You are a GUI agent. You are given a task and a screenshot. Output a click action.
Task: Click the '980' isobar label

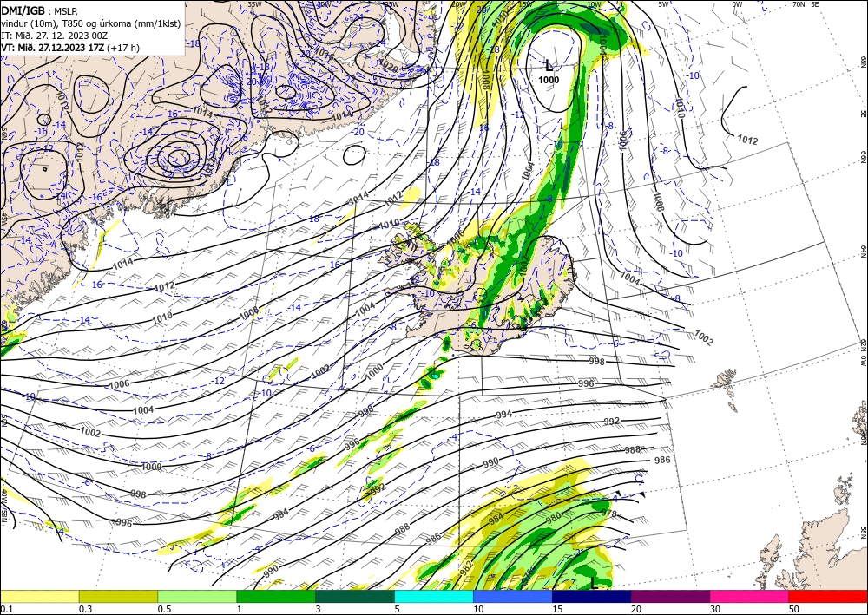click(554, 518)
